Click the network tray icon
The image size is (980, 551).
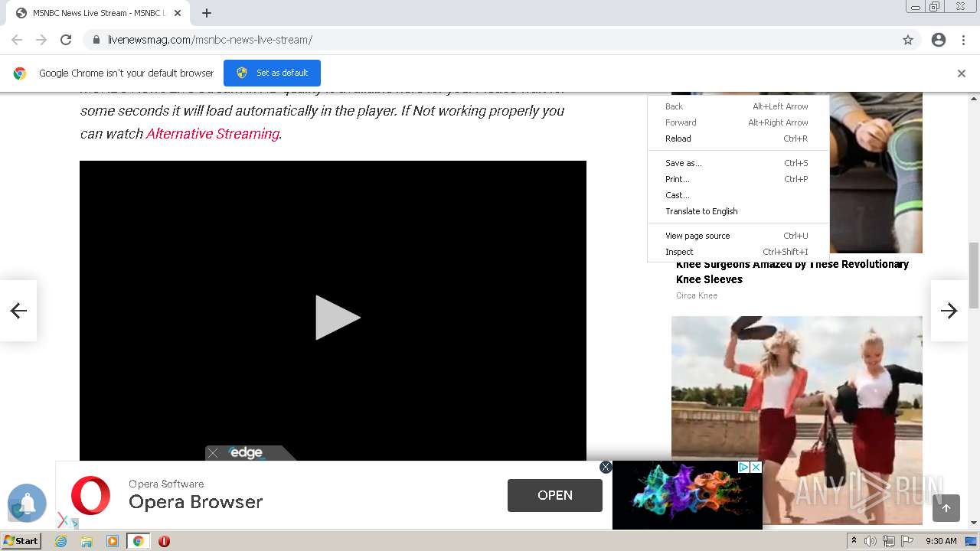(889, 541)
